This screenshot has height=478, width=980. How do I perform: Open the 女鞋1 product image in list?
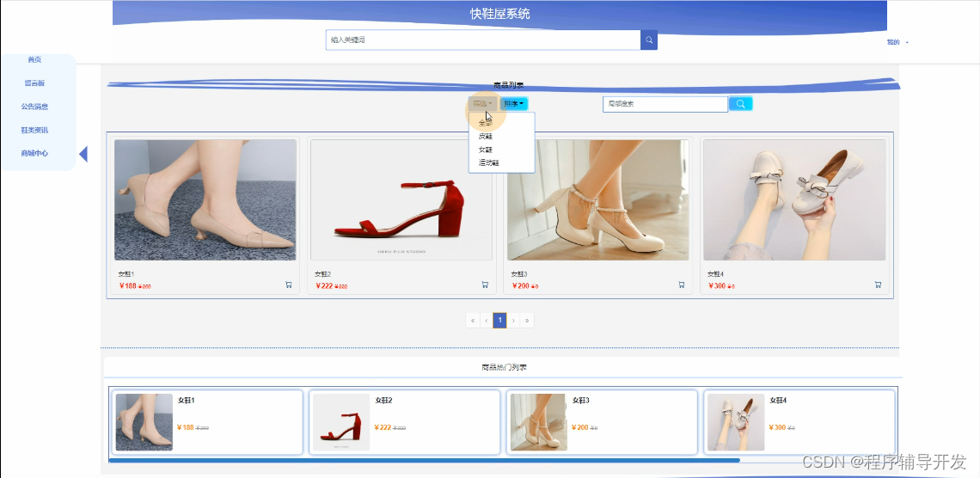205,200
